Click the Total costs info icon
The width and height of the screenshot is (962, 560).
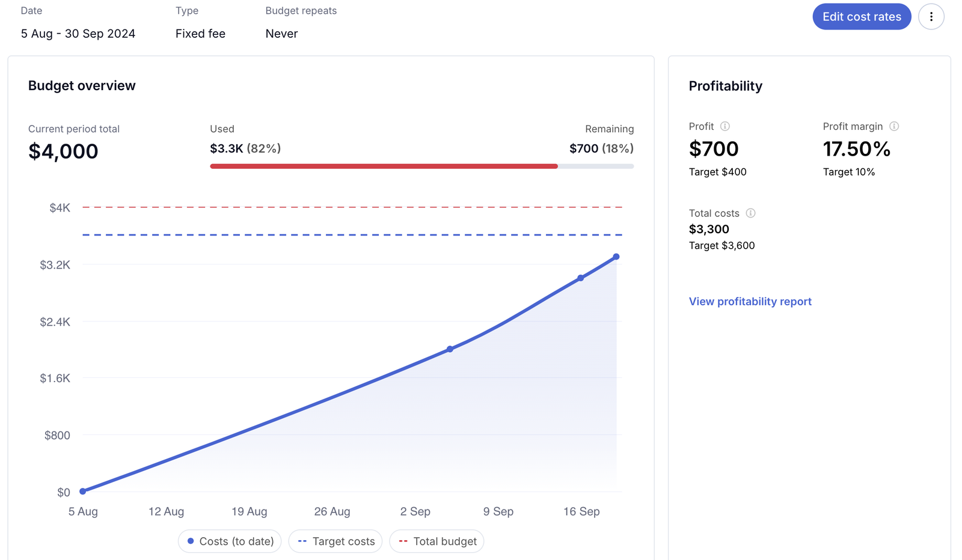[x=750, y=213]
